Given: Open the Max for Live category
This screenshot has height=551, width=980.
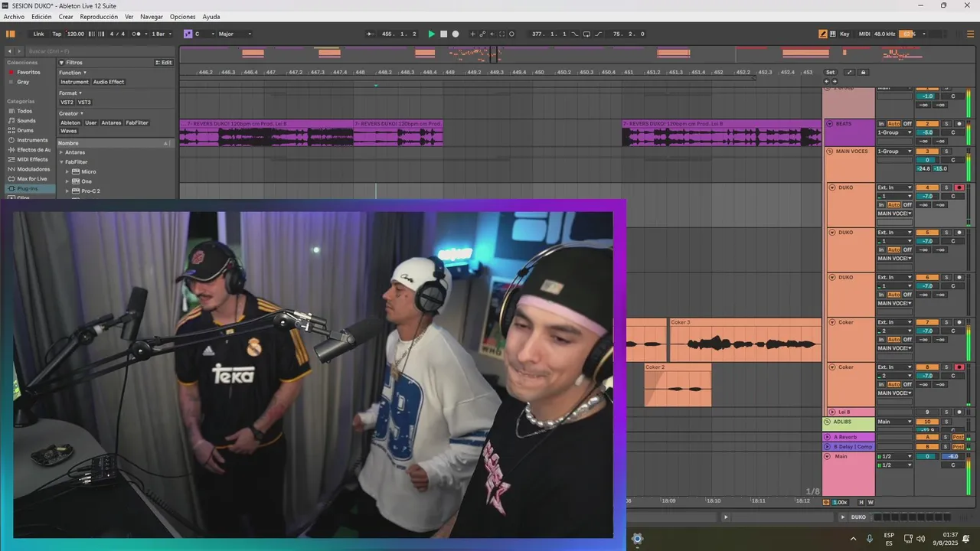Looking at the screenshot, I should (x=32, y=178).
